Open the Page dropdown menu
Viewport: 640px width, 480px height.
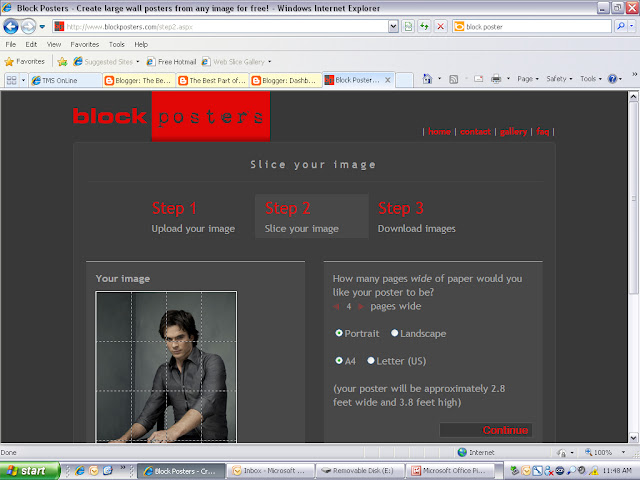click(528, 79)
